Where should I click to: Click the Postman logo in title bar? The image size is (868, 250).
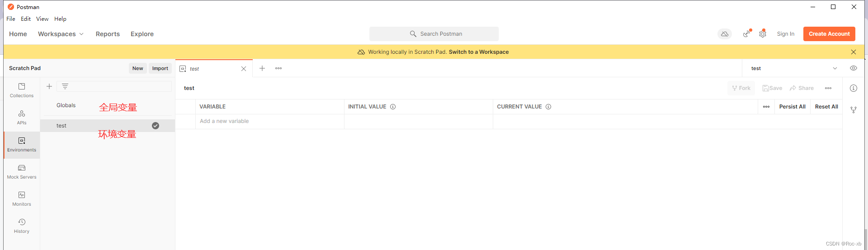coord(11,7)
